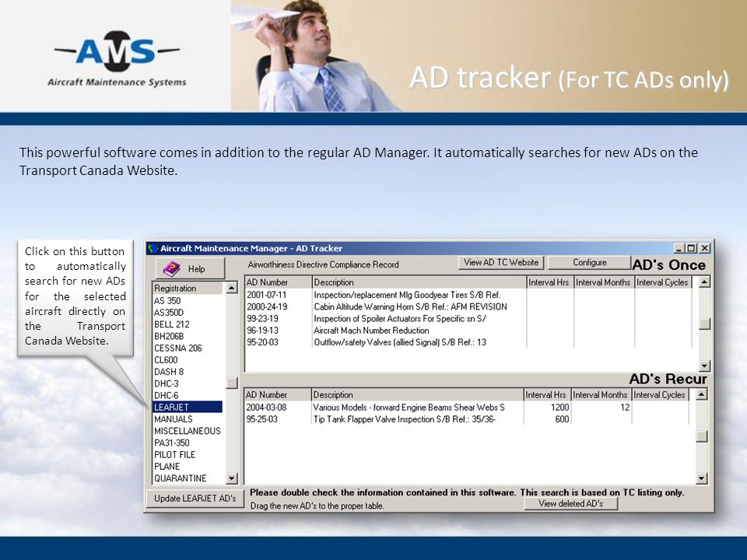747x560 pixels.
Task: Click the Configure button
Action: pos(589,262)
